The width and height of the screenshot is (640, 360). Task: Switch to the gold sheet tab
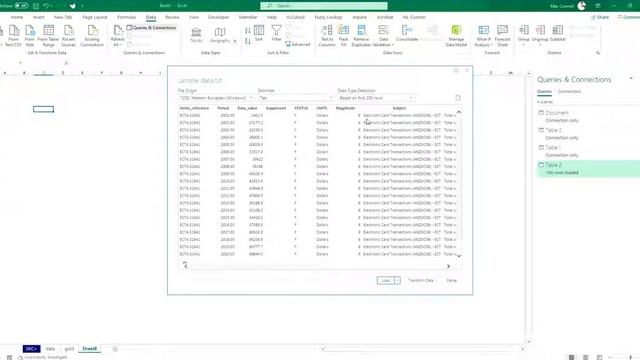[69, 349]
